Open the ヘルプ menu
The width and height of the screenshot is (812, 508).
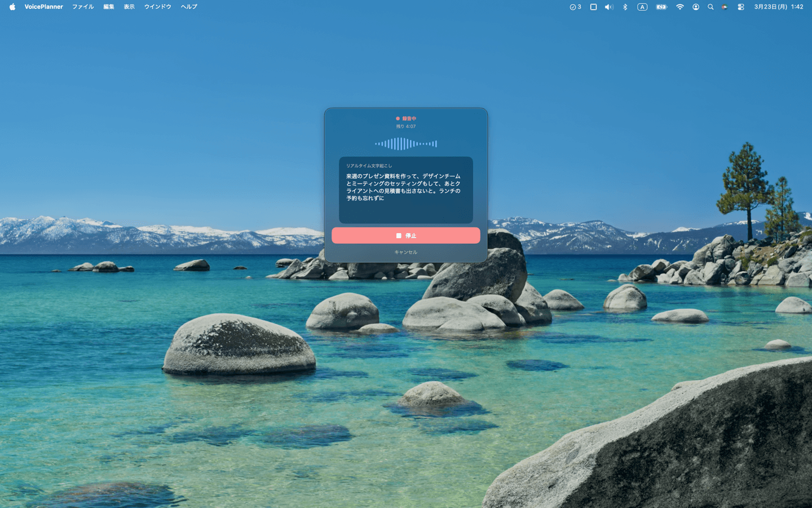point(189,7)
